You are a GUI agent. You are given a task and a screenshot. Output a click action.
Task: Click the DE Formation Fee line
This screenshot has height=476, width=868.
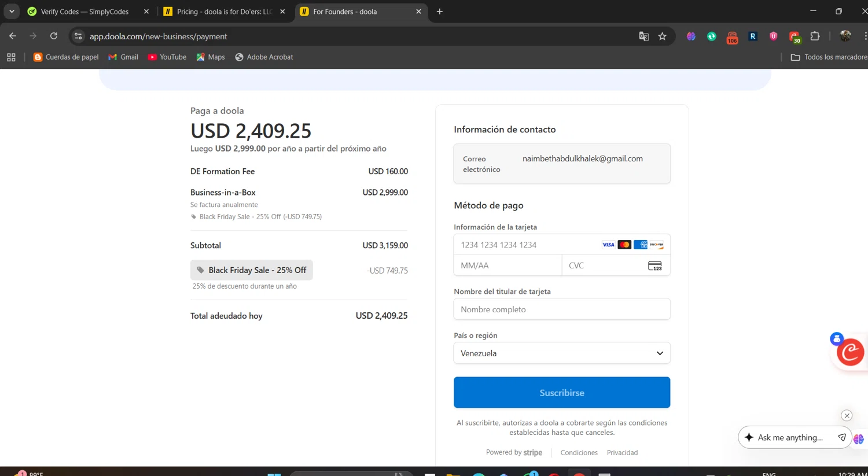[299, 171]
